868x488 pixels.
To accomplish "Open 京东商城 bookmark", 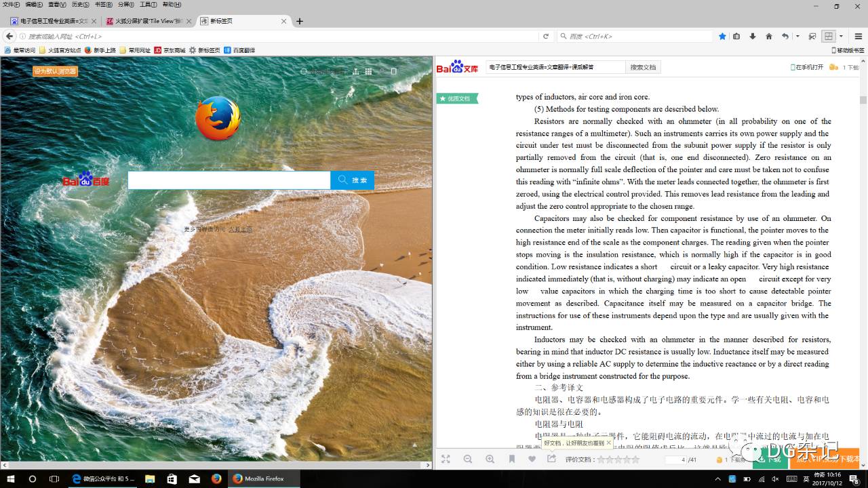I will 170,50.
